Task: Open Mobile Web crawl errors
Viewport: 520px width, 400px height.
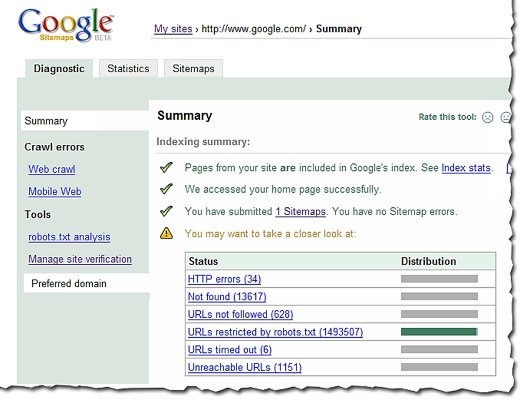Action: tap(55, 192)
